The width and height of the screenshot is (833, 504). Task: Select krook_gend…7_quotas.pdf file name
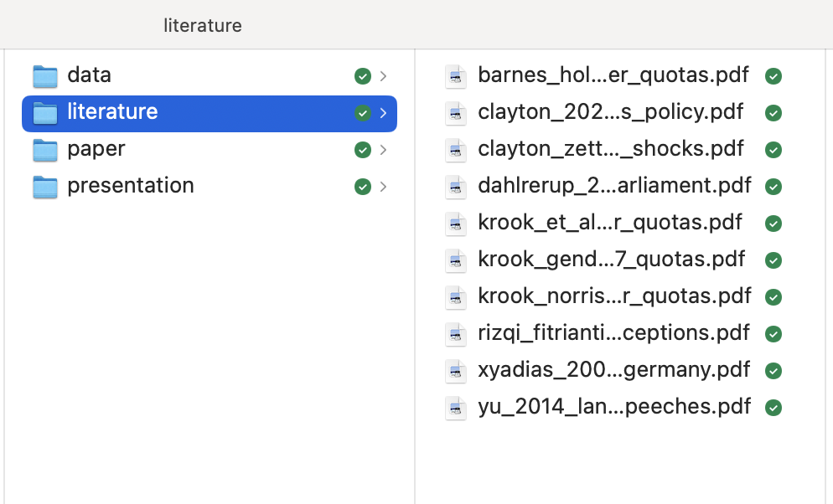pos(611,260)
